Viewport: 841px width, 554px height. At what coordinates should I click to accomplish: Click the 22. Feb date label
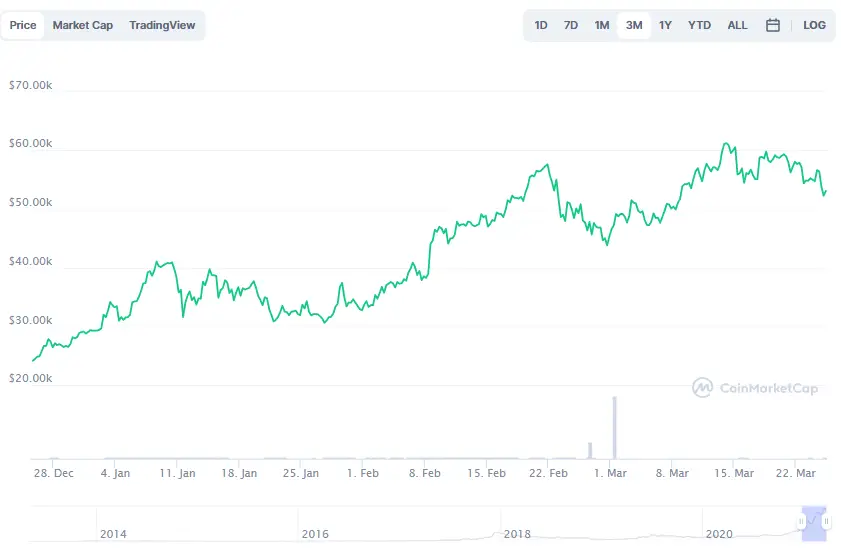click(548, 473)
